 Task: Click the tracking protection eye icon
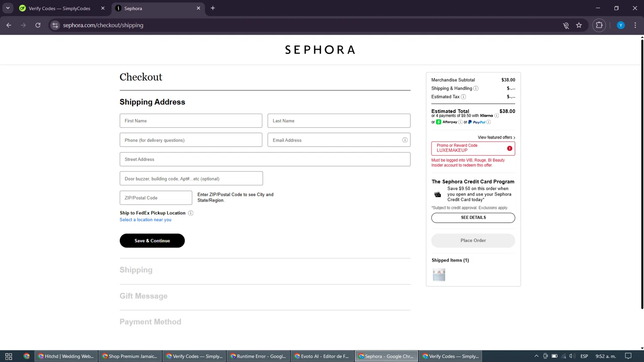tap(566, 26)
